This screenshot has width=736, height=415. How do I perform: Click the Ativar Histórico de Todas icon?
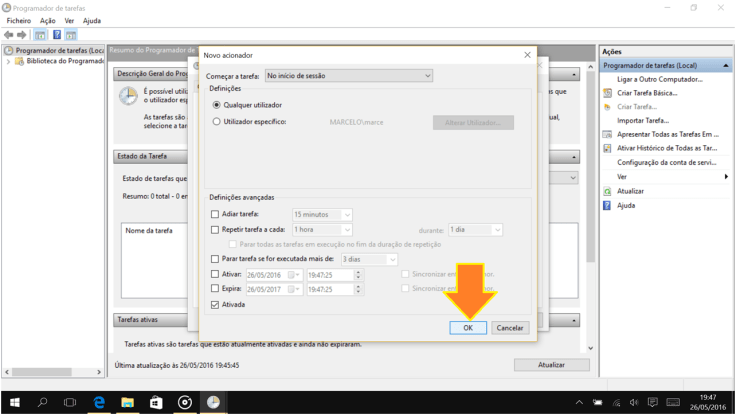607,148
